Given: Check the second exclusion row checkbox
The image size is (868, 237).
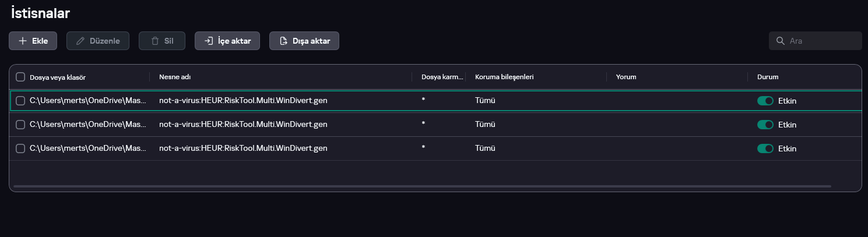Looking at the screenshot, I should click(20, 125).
